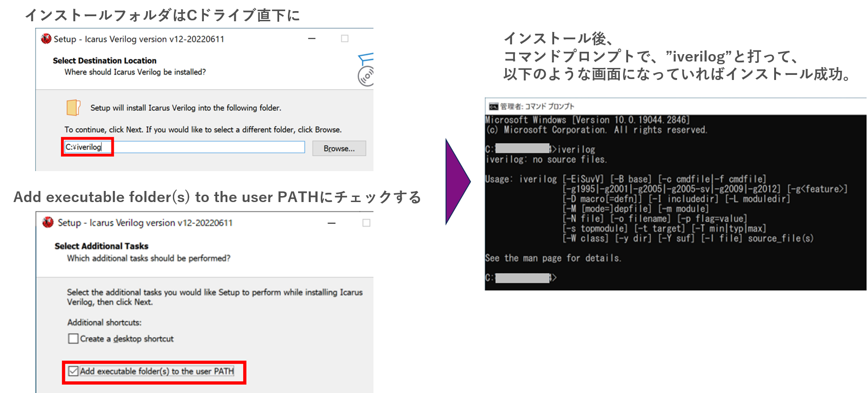Maximize the Select Destination Location setup window

click(x=345, y=39)
